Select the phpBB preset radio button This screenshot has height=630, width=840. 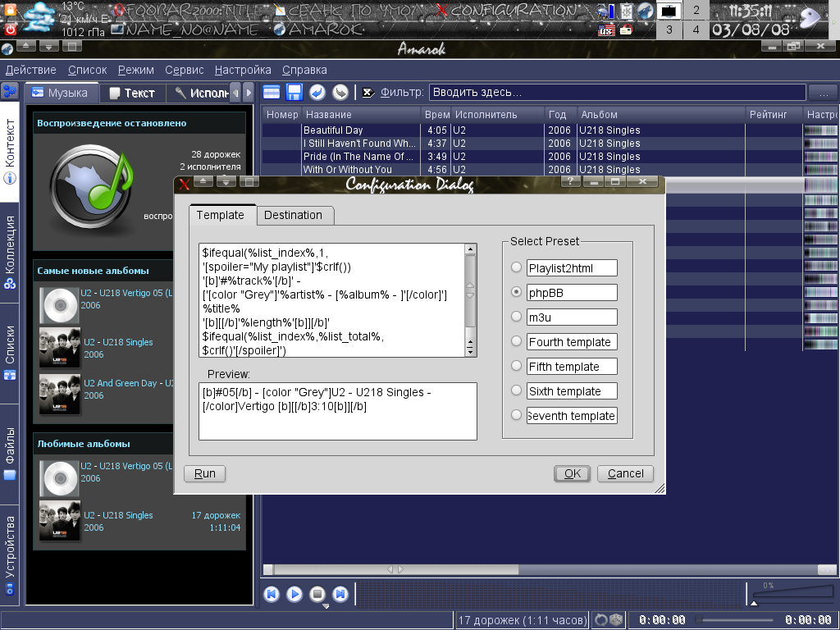pyautogui.click(x=517, y=292)
